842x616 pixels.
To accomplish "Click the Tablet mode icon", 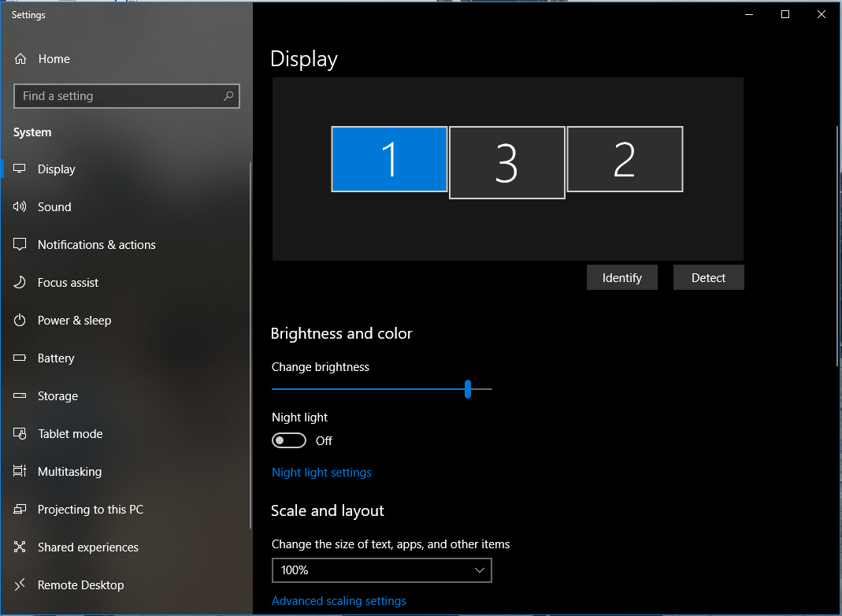I will pos(19,433).
